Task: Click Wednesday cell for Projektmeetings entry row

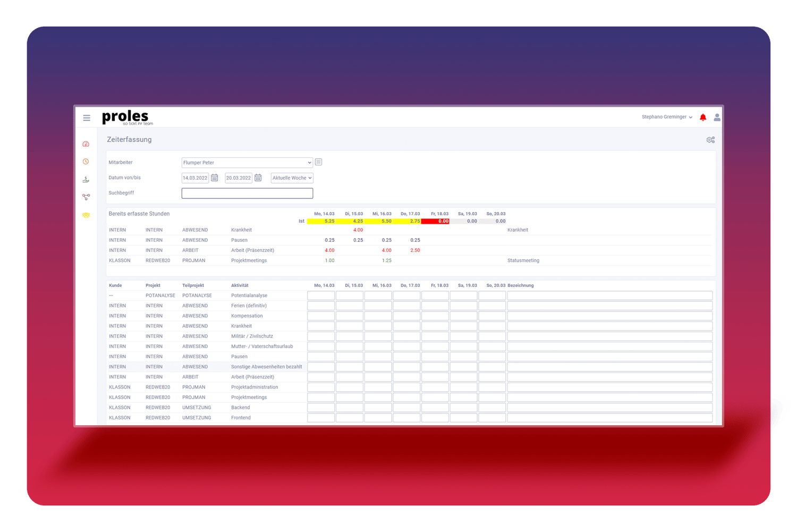Action: [x=378, y=398]
